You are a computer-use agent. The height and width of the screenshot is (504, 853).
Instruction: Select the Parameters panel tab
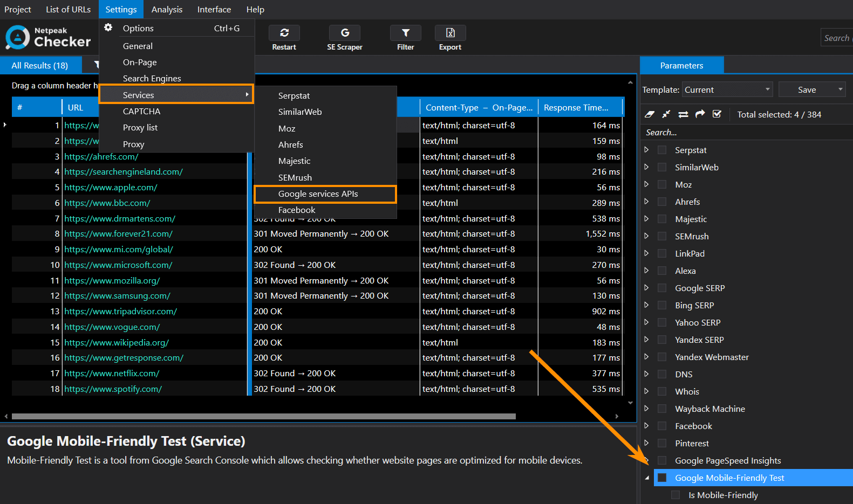[681, 65]
